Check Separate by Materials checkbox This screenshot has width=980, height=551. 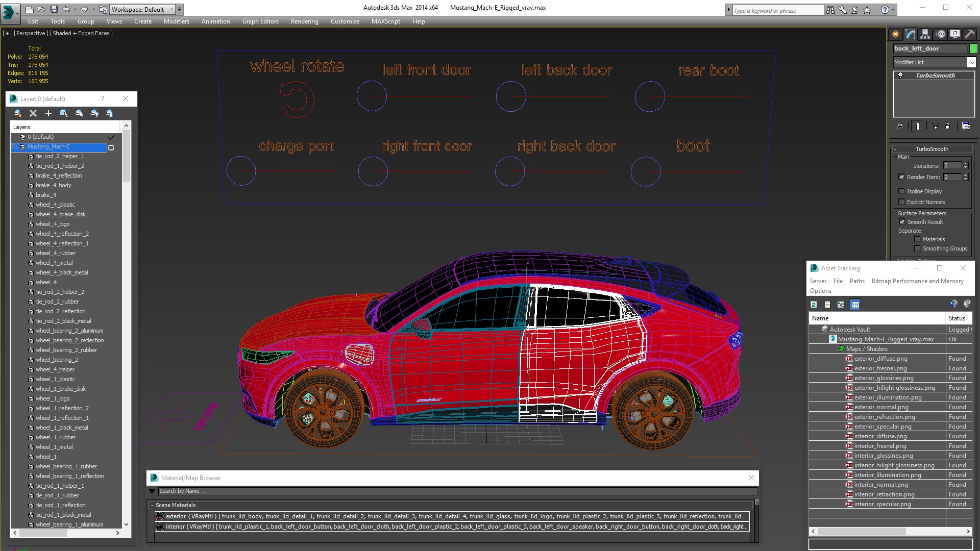coord(917,239)
